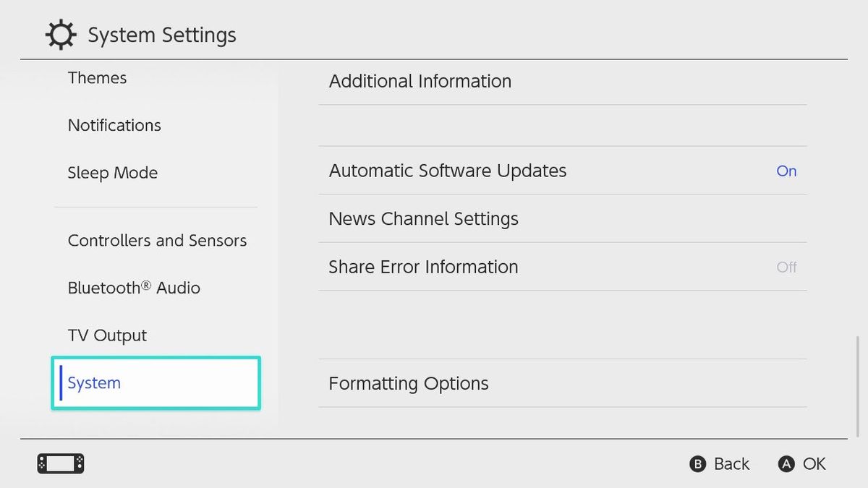The height and width of the screenshot is (488, 868).
Task: Switch to the Themes section
Action: point(97,77)
